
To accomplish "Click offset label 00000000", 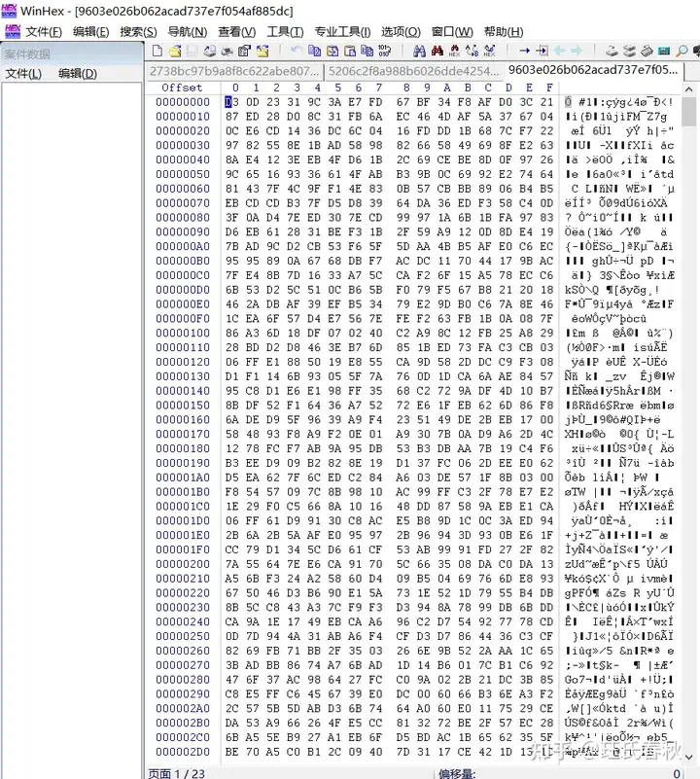I will click(183, 102).
